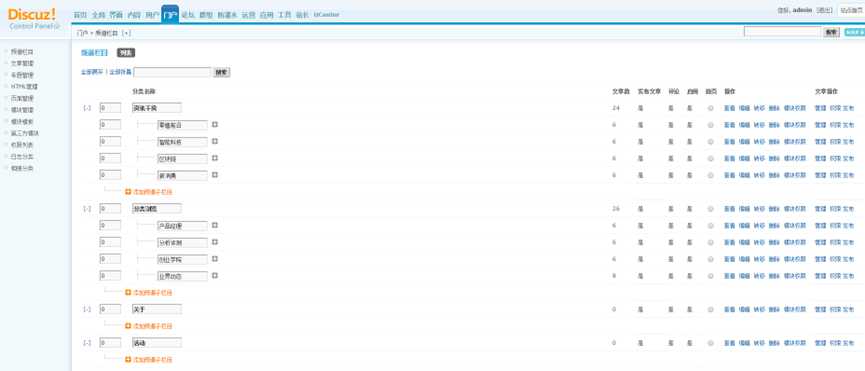Click the 添加子栏目 link under 活动
The height and width of the screenshot is (371, 865).
[x=153, y=359]
